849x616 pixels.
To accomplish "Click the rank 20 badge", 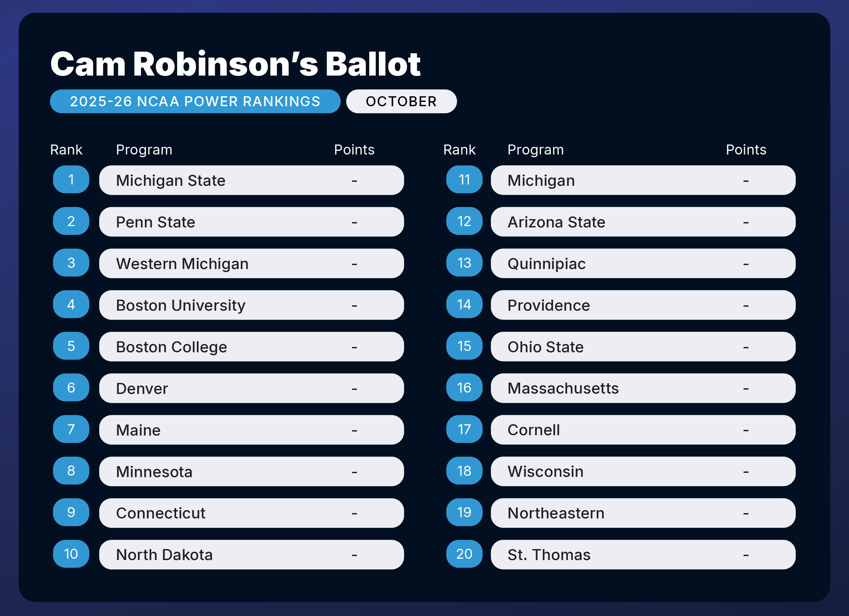I will (x=464, y=554).
